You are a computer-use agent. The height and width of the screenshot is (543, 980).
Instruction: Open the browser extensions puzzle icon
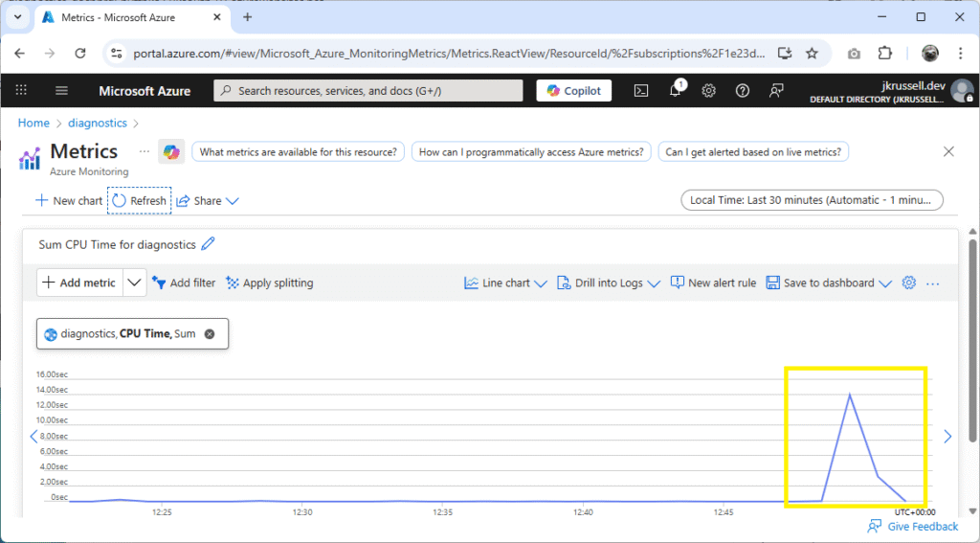(x=885, y=54)
